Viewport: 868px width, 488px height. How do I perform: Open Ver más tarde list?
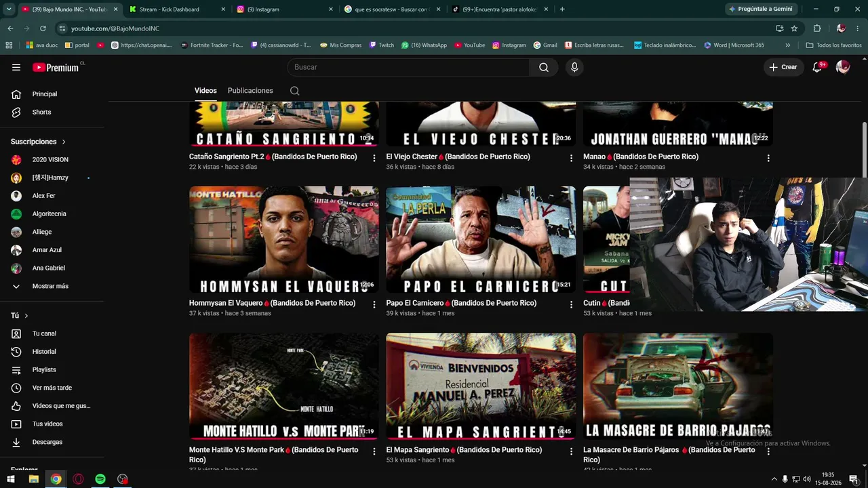coord(52,388)
